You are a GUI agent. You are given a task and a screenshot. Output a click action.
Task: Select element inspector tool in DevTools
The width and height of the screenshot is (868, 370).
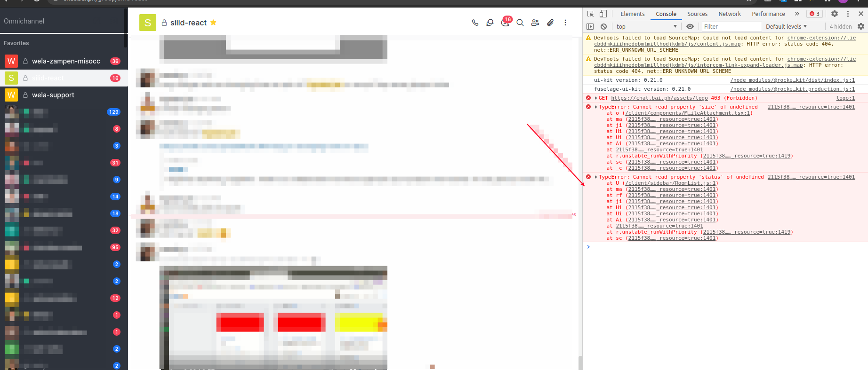point(591,14)
